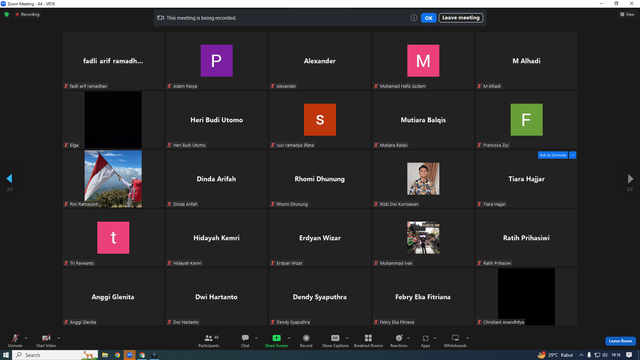
Task: Select the M Alhadi tile
Action: point(527,61)
